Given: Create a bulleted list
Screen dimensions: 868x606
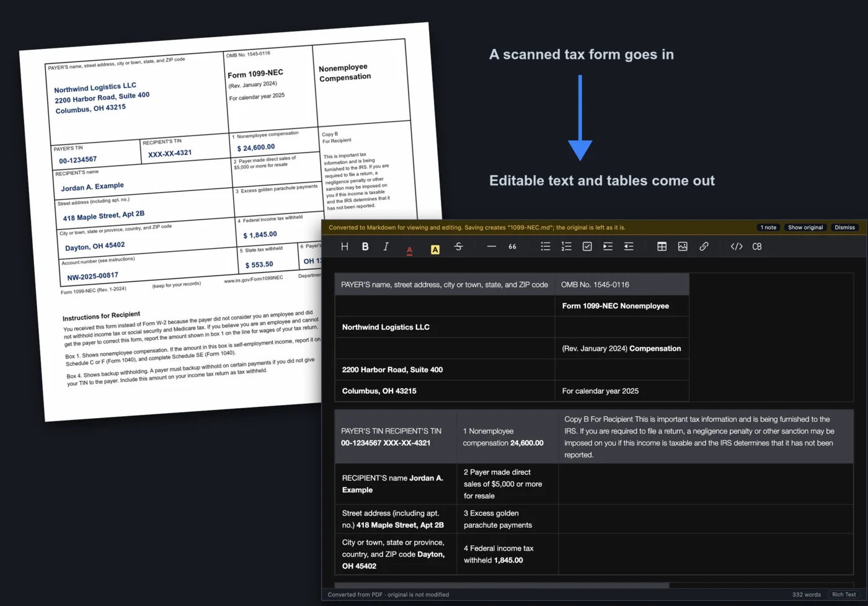Looking at the screenshot, I should (546, 246).
